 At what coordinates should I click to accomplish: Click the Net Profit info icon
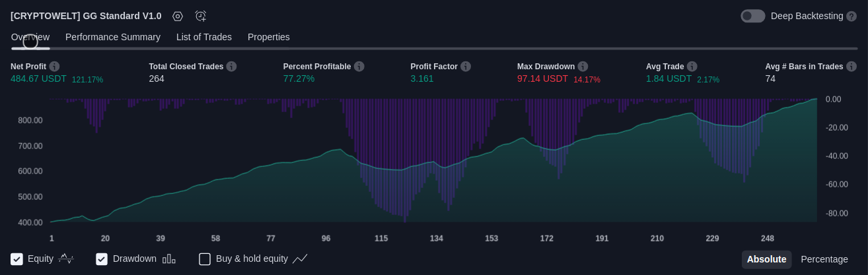tap(54, 67)
